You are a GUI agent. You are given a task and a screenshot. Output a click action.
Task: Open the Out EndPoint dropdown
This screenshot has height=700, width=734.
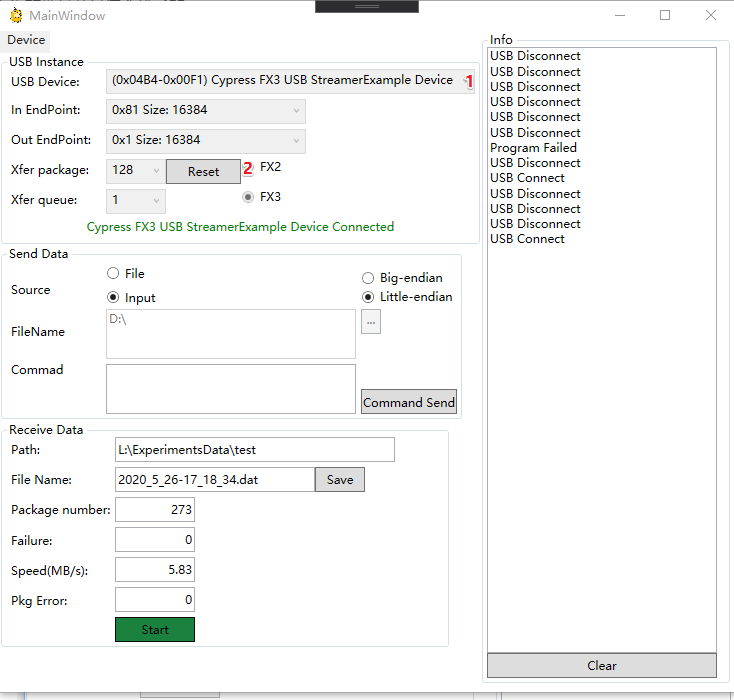tap(206, 140)
